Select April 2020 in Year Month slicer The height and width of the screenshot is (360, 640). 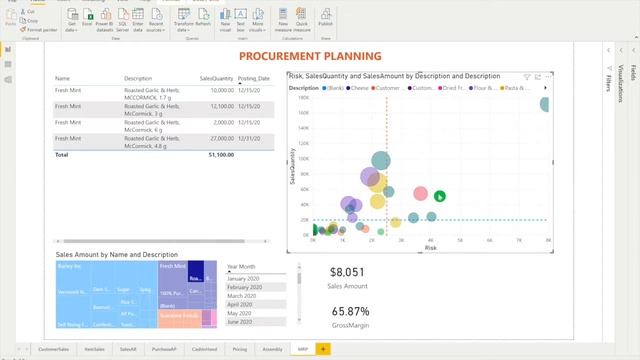(256, 304)
